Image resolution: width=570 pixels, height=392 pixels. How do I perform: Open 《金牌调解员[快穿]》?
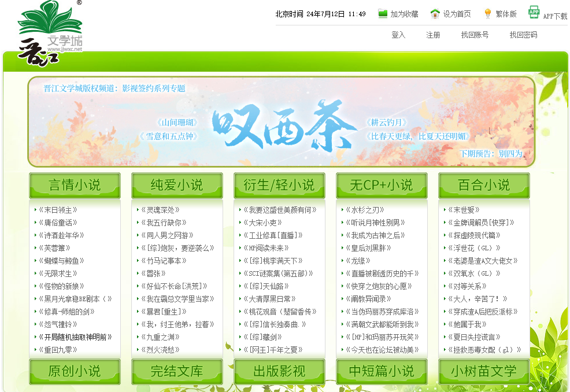coord(482,223)
